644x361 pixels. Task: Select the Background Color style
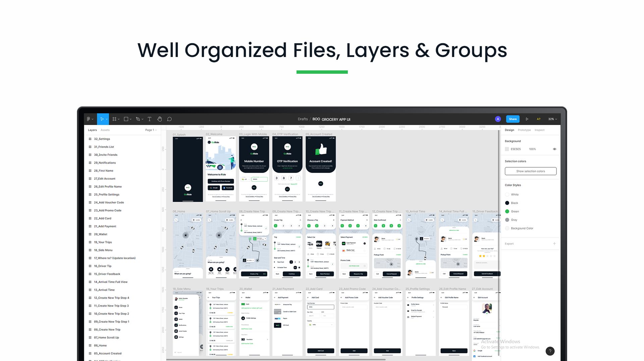click(x=519, y=228)
